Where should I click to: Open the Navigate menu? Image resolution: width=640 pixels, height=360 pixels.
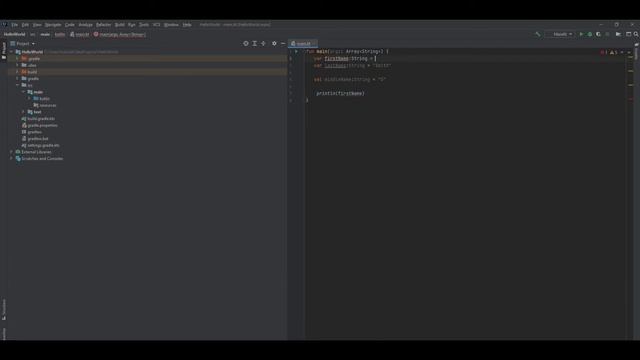coord(53,25)
